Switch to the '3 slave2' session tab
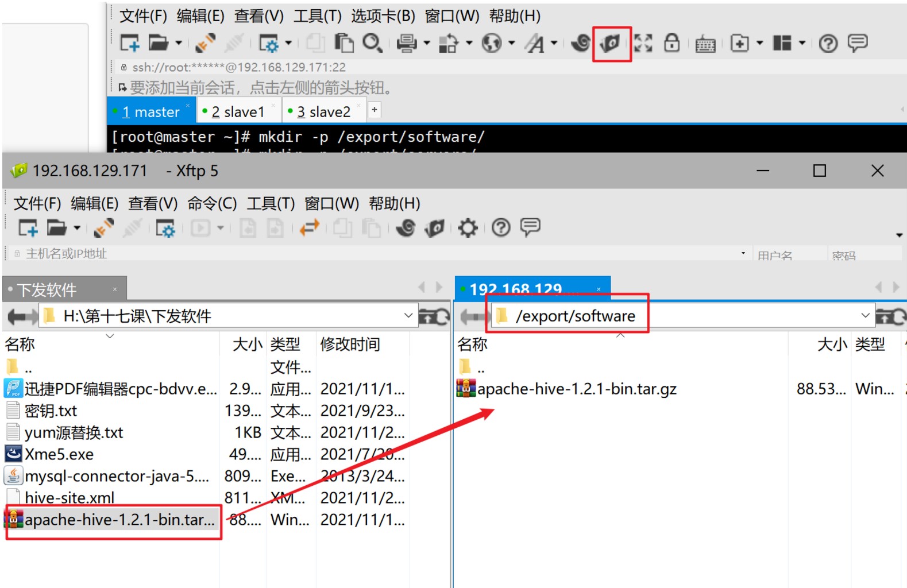This screenshot has height=588, width=907. 323,111
